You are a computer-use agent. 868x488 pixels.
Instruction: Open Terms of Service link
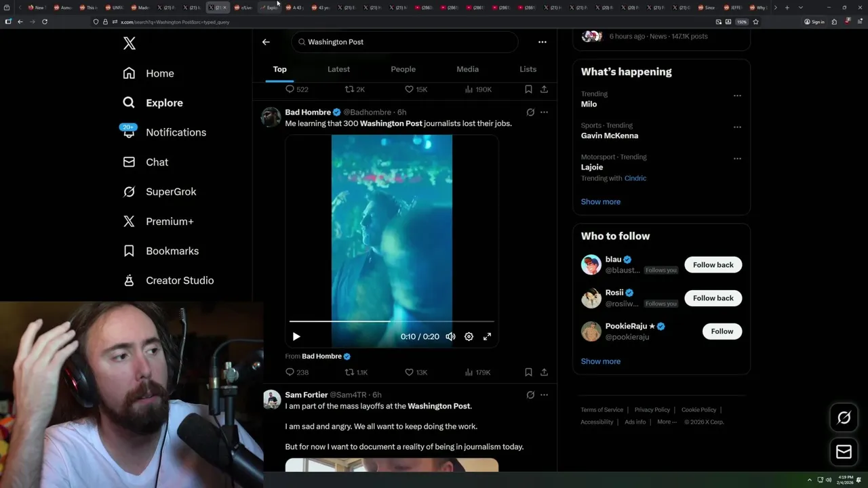click(602, 410)
